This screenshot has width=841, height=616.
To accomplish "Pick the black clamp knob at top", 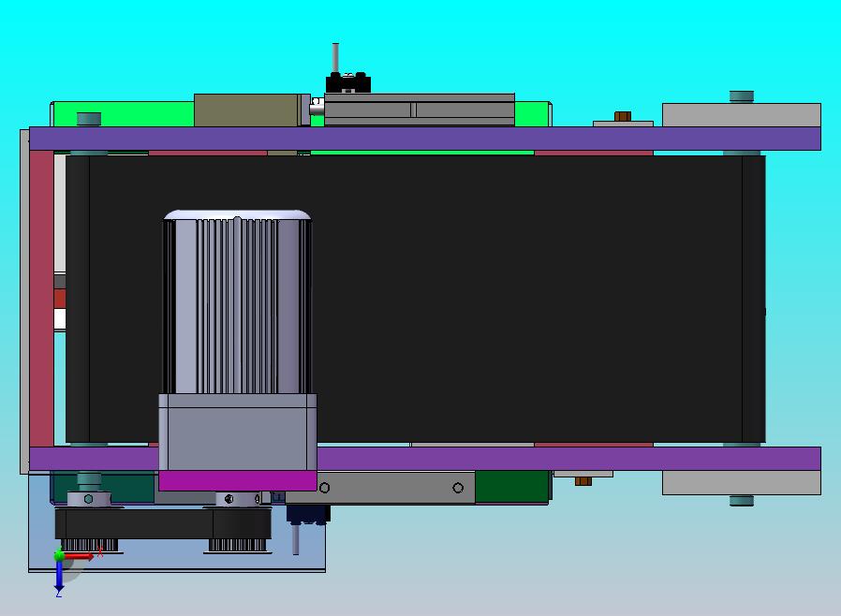I will click(x=348, y=83).
